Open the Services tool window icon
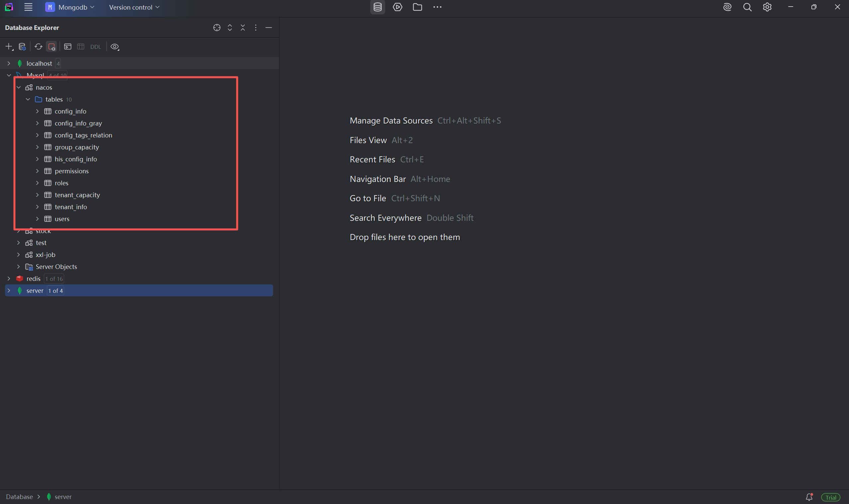The width and height of the screenshot is (849, 504). point(398,7)
